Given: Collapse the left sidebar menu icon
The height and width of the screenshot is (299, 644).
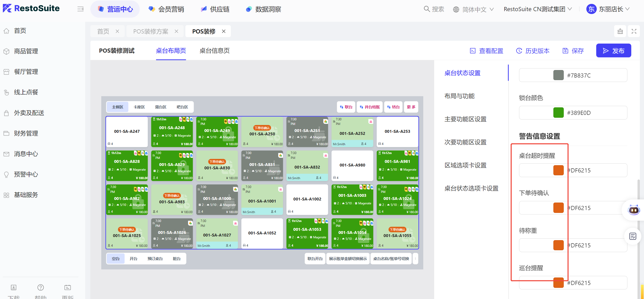Looking at the screenshot, I should (x=81, y=9).
